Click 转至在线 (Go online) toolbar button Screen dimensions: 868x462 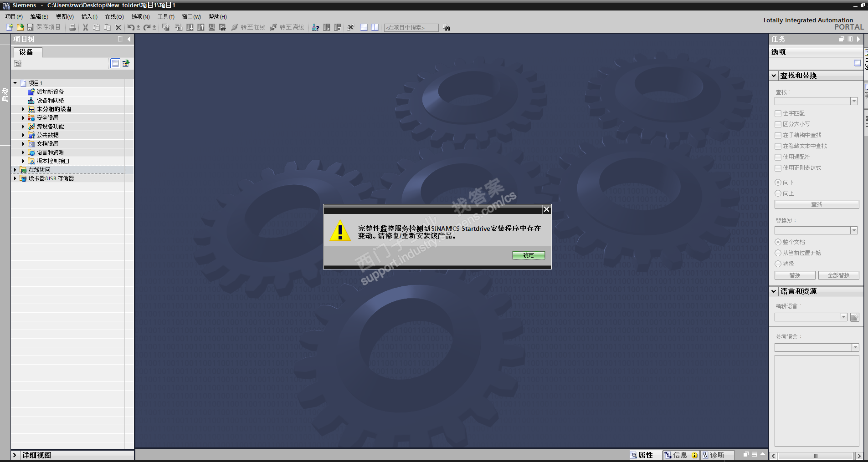pos(248,27)
